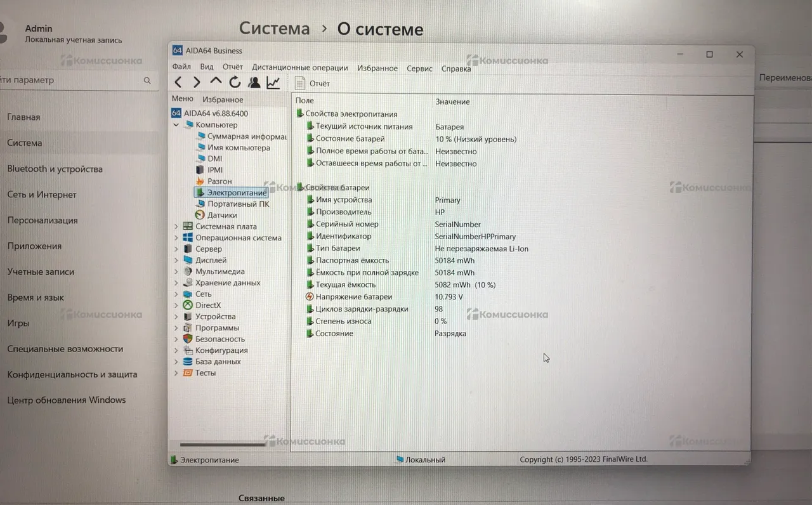The width and height of the screenshot is (812, 505).
Task: Open the user icon in AIDA64 toolbar
Action: pyautogui.click(x=254, y=82)
